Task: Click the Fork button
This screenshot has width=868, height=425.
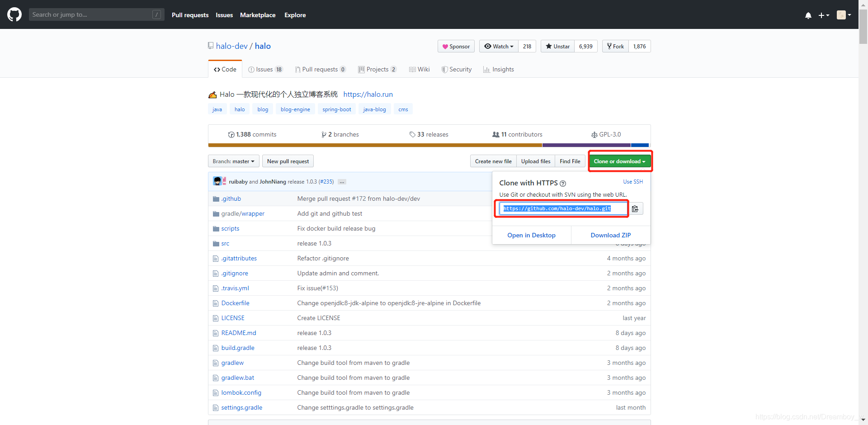Action: pos(615,46)
